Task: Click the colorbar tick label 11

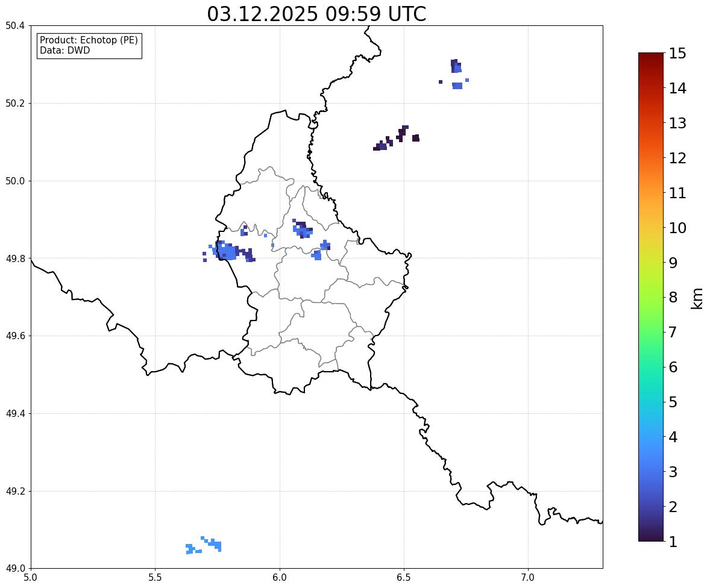Action: pyautogui.click(x=677, y=193)
